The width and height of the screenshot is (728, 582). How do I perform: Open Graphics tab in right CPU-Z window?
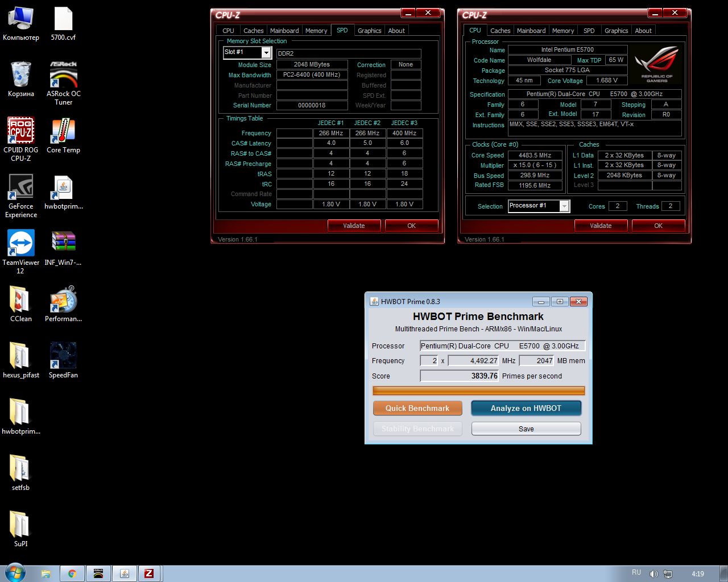coord(617,31)
